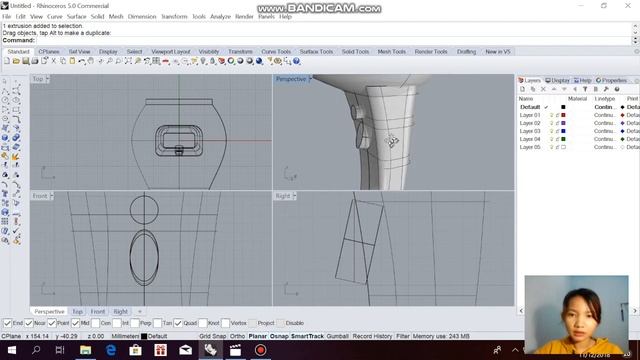Enable the Cen osnap checkbox

(96, 323)
